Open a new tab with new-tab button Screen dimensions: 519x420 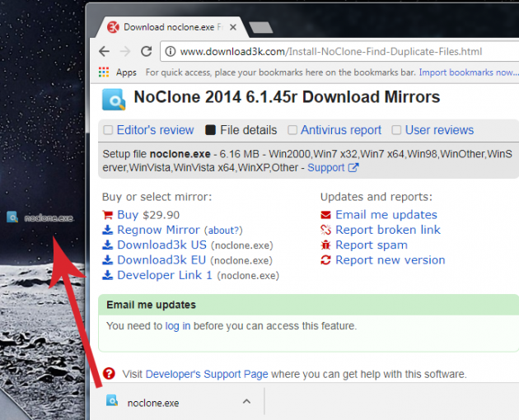pyautogui.click(x=261, y=27)
